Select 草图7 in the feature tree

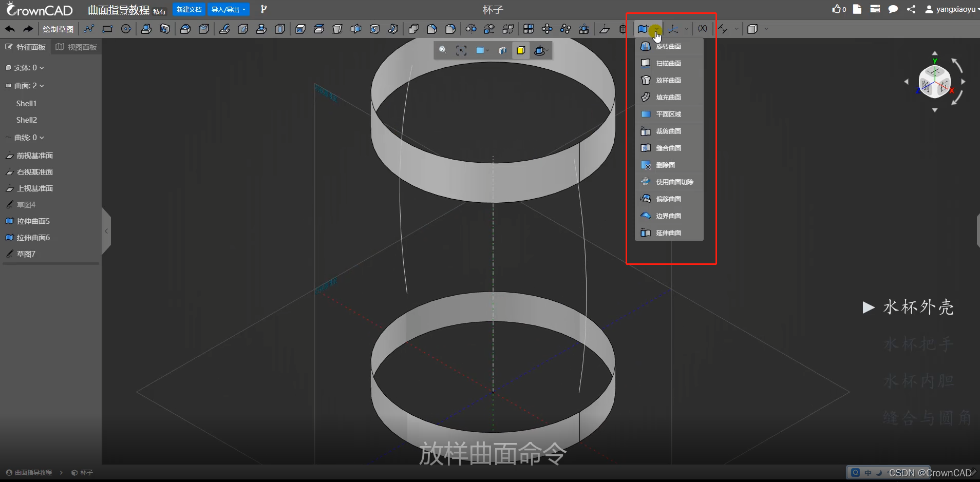click(21, 254)
